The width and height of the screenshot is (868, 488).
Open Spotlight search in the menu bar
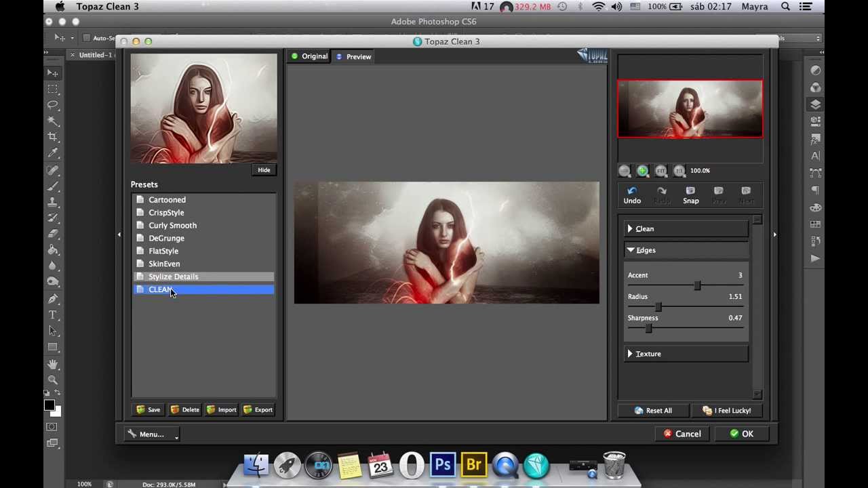pos(785,7)
